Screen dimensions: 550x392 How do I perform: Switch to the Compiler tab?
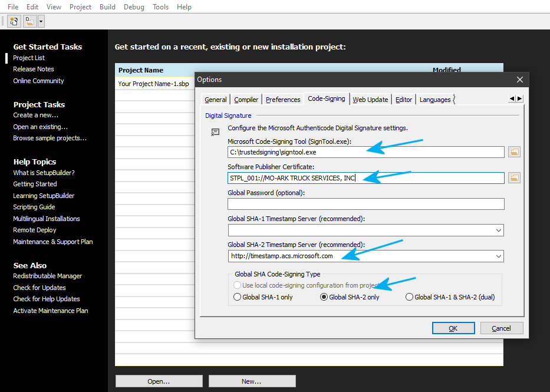click(x=246, y=99)
